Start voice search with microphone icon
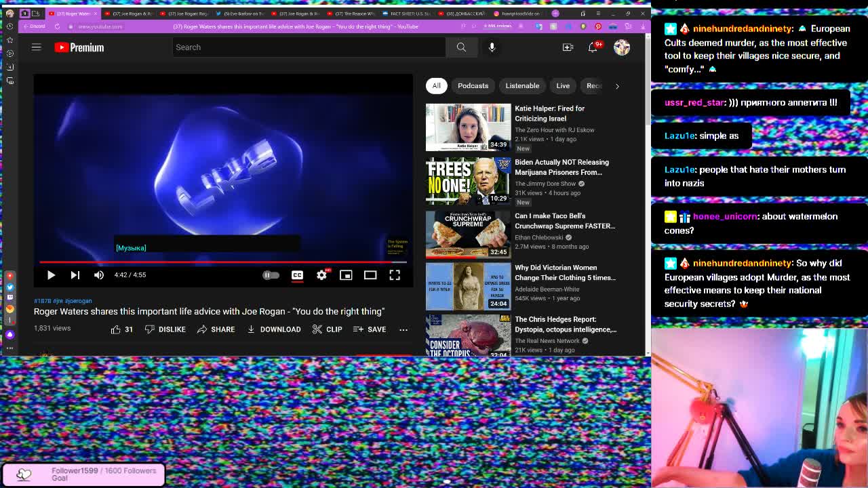The height and width of the screenshot is (488, 868). point(492,47)
